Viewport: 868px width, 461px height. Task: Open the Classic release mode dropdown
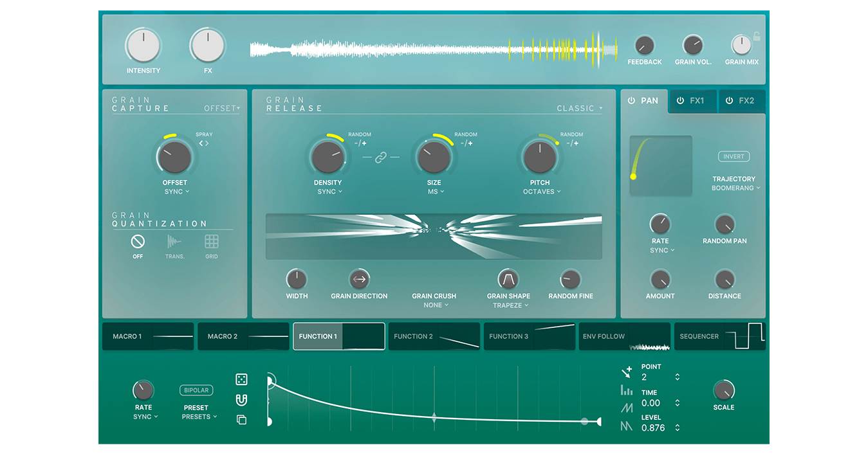tap(580, 109)
